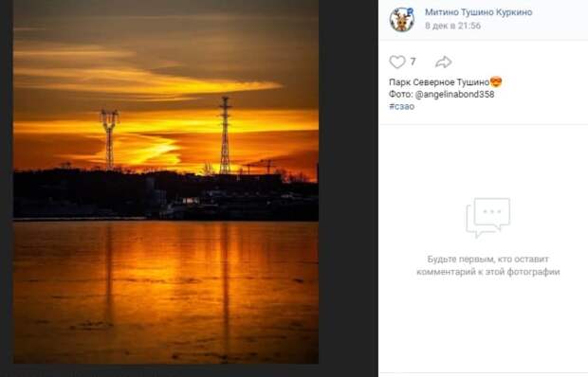The image size is (588, 377).
Task: Click the Будьте первым comment placeholder text
Action: (x=487, y=265)
